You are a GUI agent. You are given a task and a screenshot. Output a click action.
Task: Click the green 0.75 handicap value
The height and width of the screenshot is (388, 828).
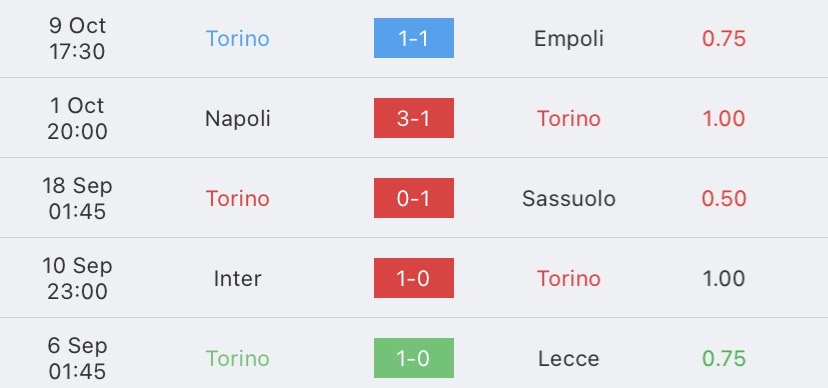tap(724, 358)
